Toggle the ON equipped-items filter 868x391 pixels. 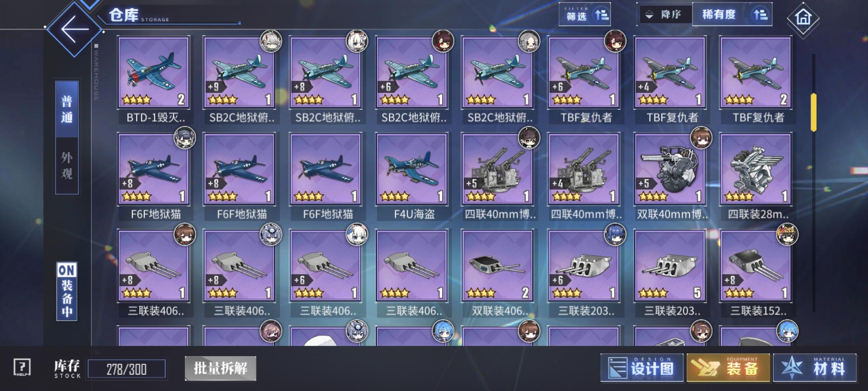tap(67, 291)
